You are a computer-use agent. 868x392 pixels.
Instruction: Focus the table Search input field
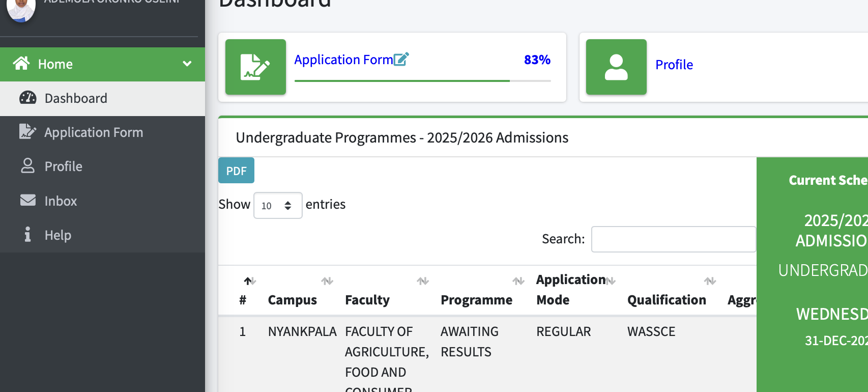pos(673,239)
